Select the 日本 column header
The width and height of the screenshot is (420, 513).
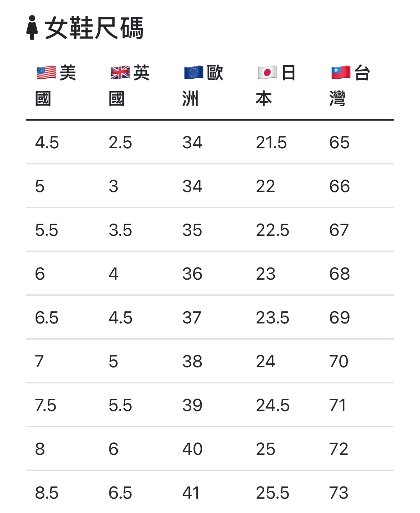tap(276, 85)
